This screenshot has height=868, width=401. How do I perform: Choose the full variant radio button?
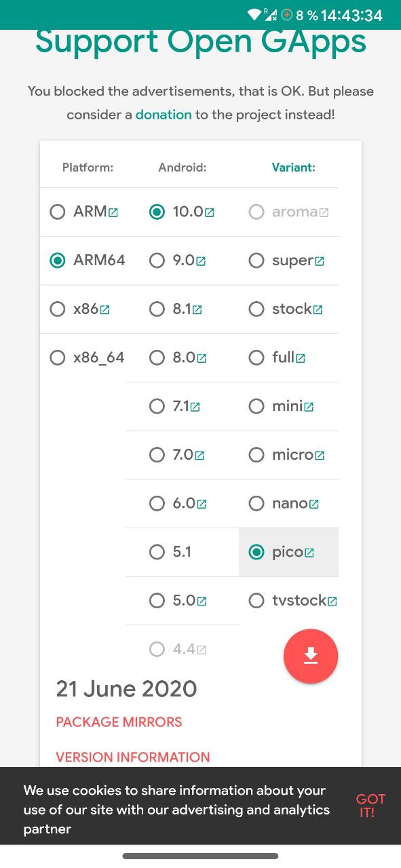click(x=256, y=357)
